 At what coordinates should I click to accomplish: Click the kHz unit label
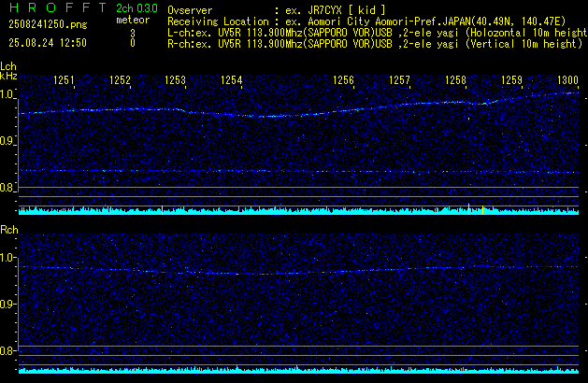pyautogui.click(x=8, y=76)
